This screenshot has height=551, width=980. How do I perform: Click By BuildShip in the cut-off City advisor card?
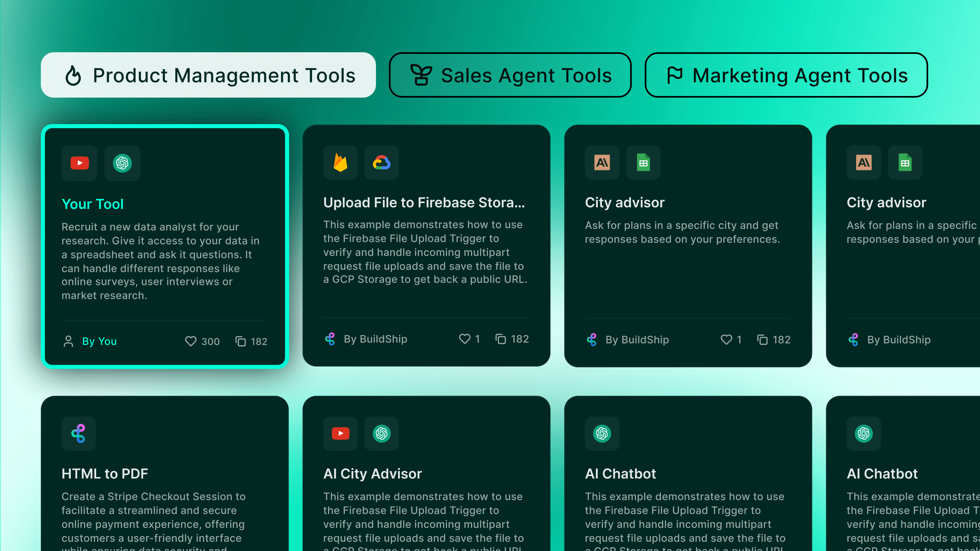click(x=899, y=340)
